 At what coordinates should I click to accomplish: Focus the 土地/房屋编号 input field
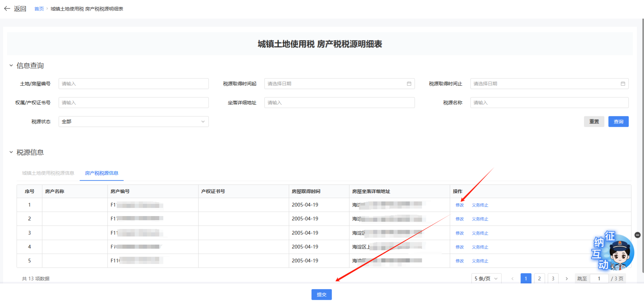click(133, 84)
